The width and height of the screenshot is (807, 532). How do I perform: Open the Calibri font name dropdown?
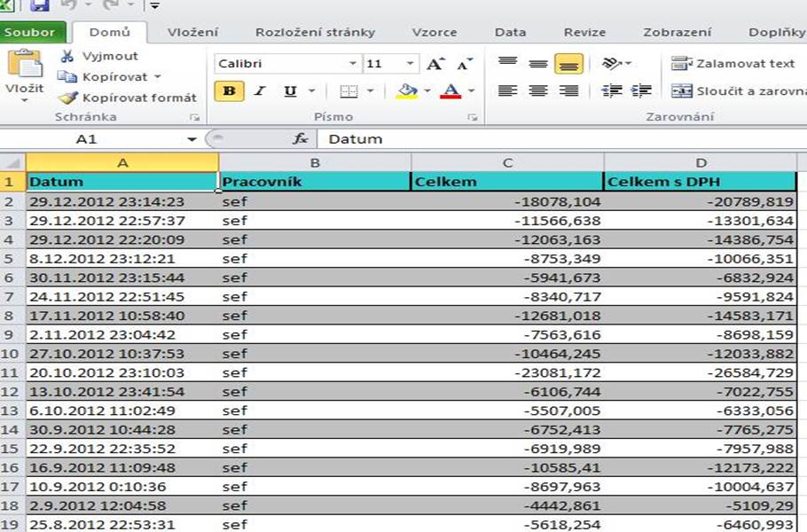pyautogui.click(x=353, y=64)
